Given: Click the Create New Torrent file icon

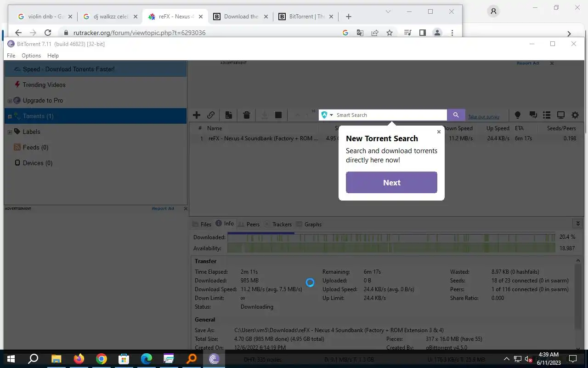Looking at the screenshot, I should pyautogui.click(x=228, y=115).
